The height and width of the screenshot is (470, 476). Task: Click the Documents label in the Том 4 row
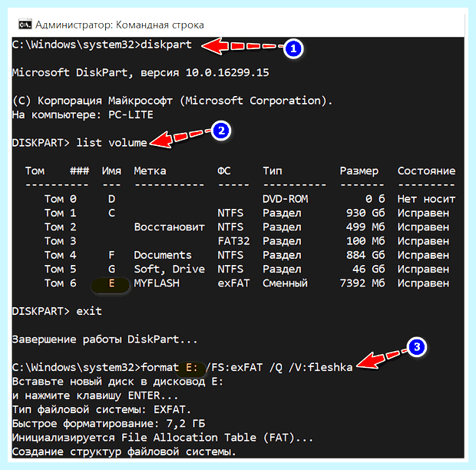click(163, 255)
